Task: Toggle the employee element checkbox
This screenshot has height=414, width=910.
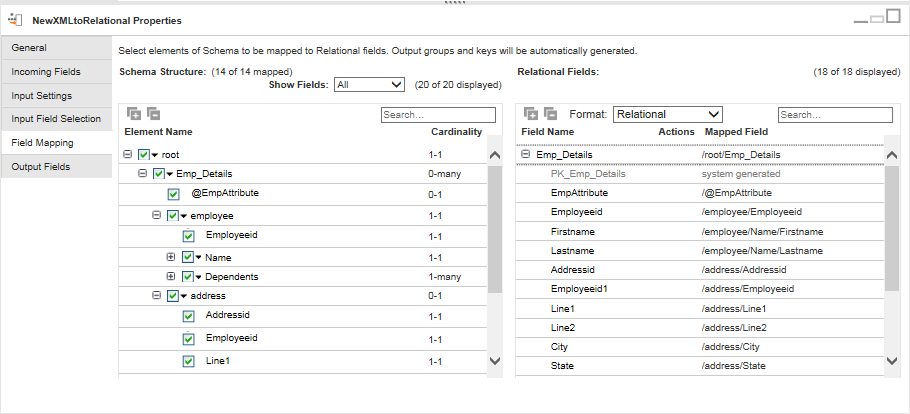Action: pos(172,216)
